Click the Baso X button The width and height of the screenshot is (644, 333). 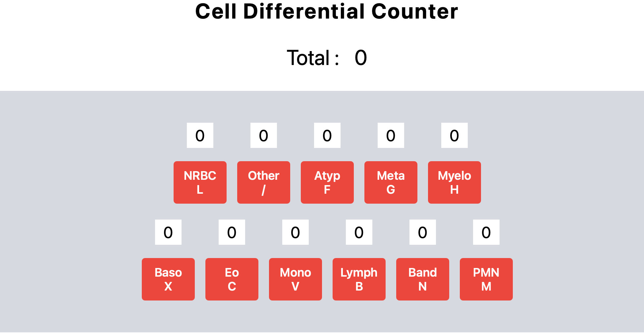(x=168, y=279)
